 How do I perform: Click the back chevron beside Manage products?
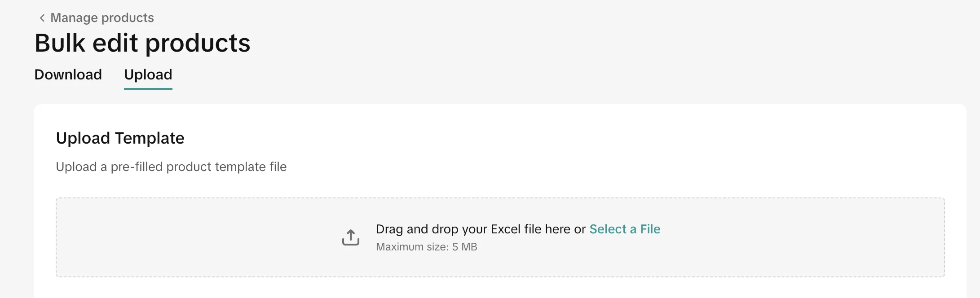[42, 18]
